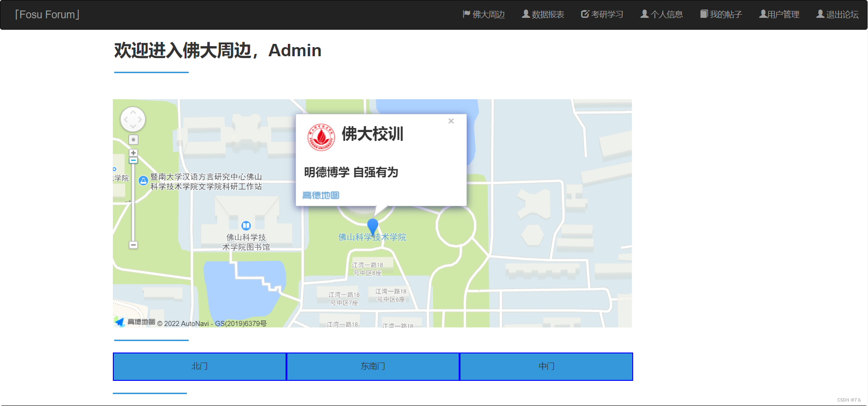This screenshot has width=868, height=406.
Task: Click the 明德博学 自强有为 motto text
Action: [351, 172]
